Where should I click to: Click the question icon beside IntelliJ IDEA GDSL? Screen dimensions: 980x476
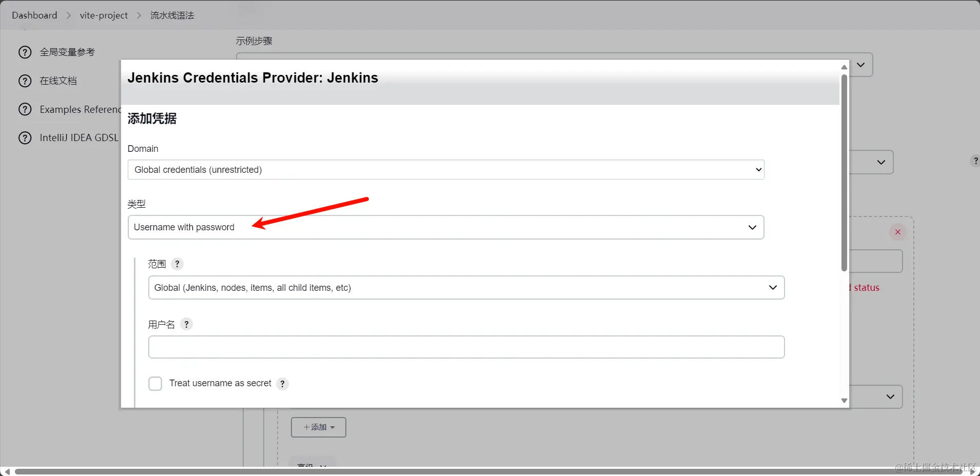tap(25, 138)
